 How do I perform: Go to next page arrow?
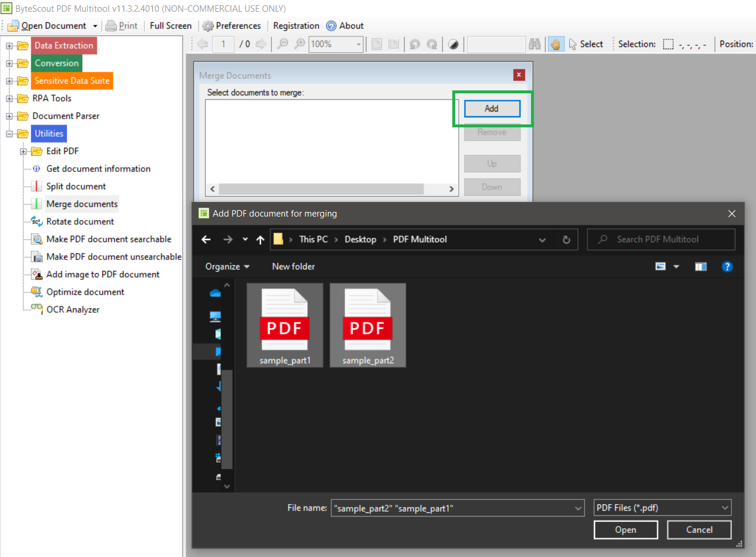tap(261, 44)
